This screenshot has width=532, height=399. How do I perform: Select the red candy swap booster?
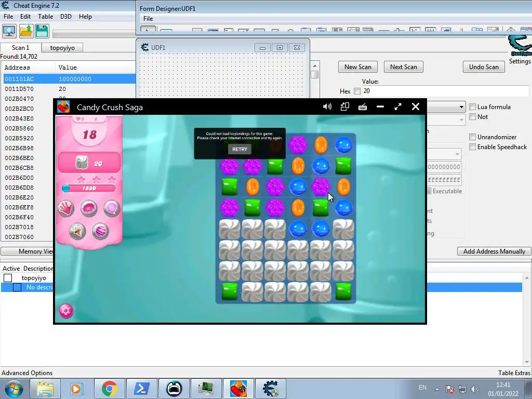click(x=89, y=208)
